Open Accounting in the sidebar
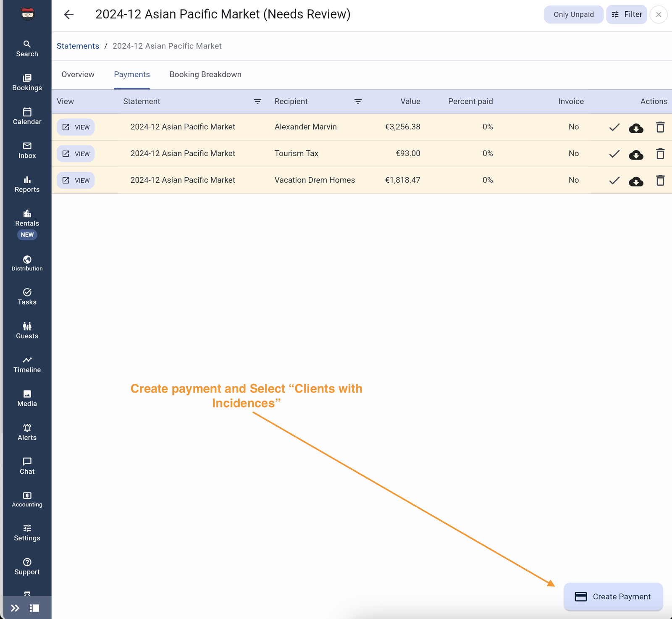 27,499
